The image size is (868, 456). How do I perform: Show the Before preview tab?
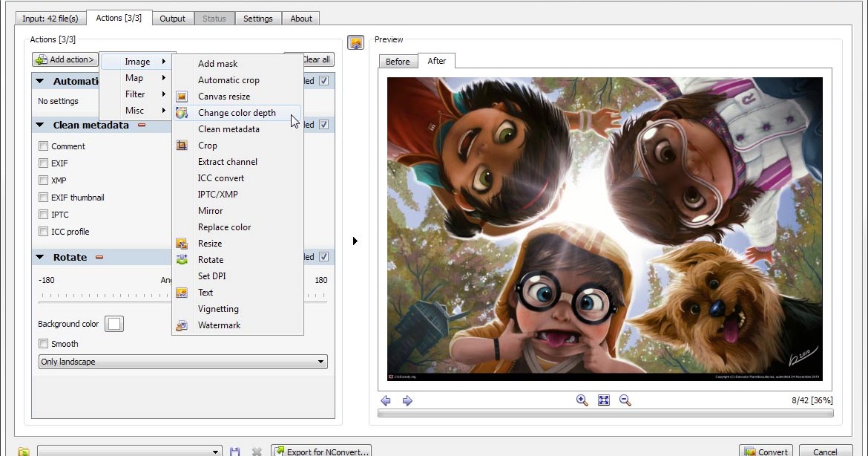point(398,62)
